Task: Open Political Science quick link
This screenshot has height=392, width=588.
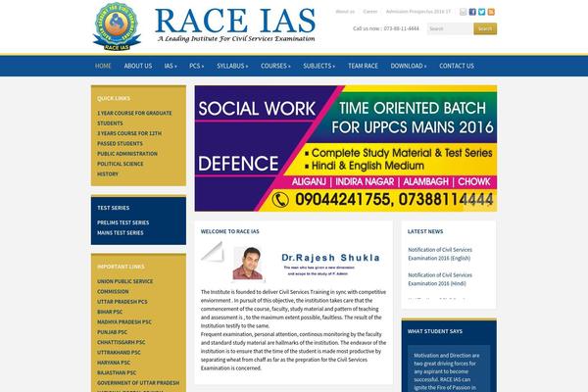Action: pos(120,164)
